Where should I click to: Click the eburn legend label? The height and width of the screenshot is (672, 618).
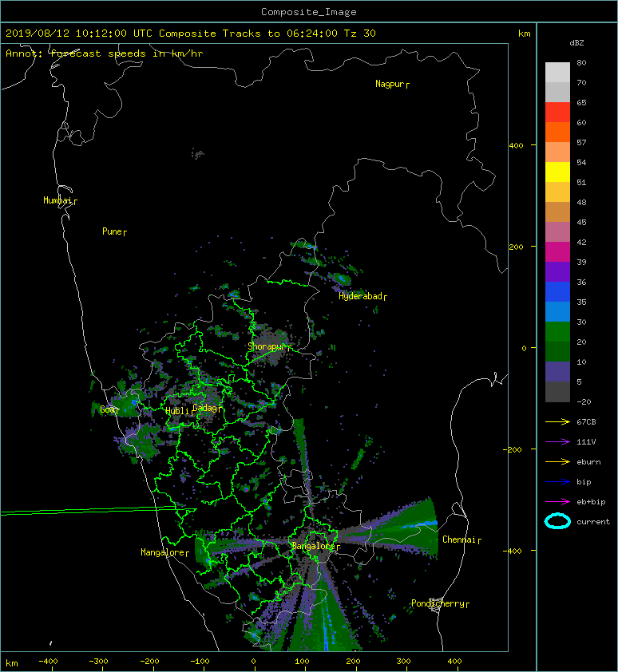point(588,462)
